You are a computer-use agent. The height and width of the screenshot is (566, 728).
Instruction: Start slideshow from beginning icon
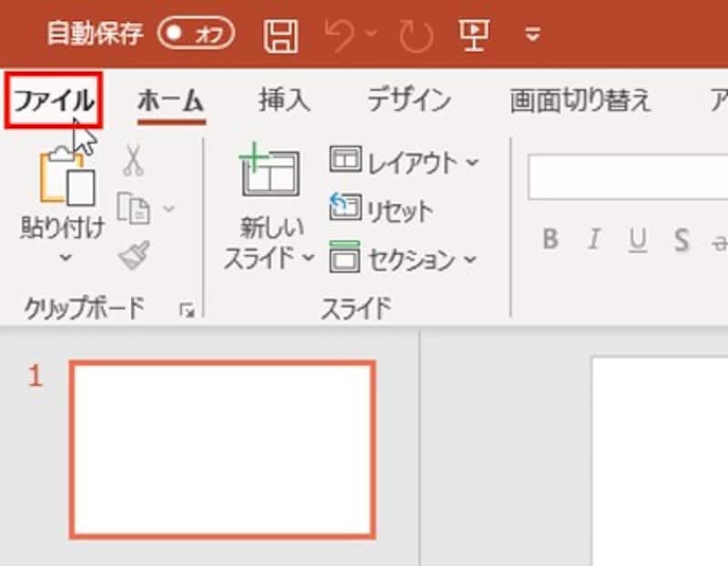click(472, 35)
